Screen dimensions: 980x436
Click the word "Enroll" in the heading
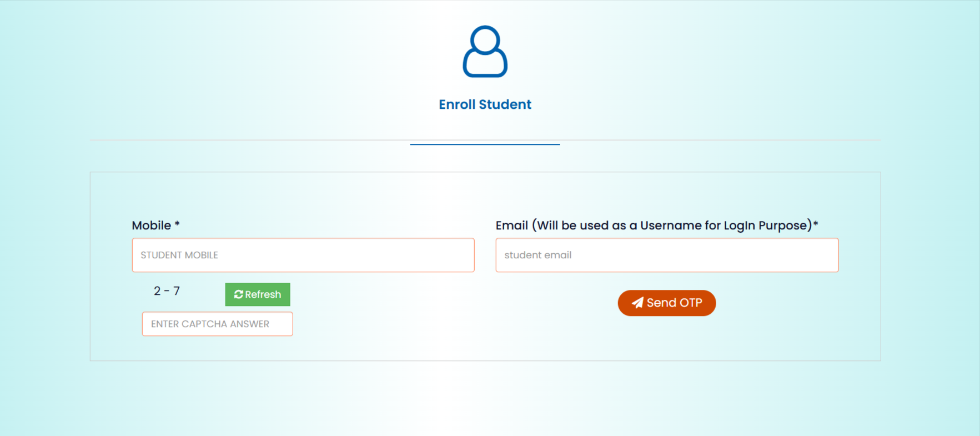(457, 104)
